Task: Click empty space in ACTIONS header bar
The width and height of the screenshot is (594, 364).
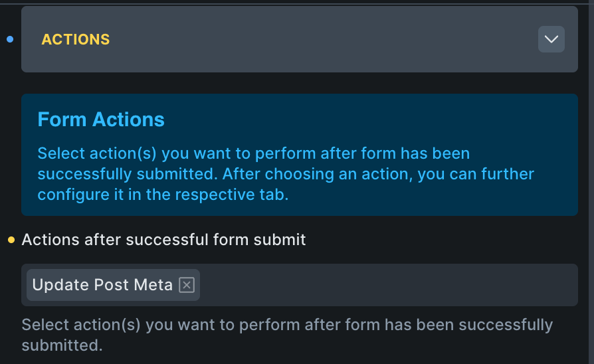Action: click(x=319, y=39)
